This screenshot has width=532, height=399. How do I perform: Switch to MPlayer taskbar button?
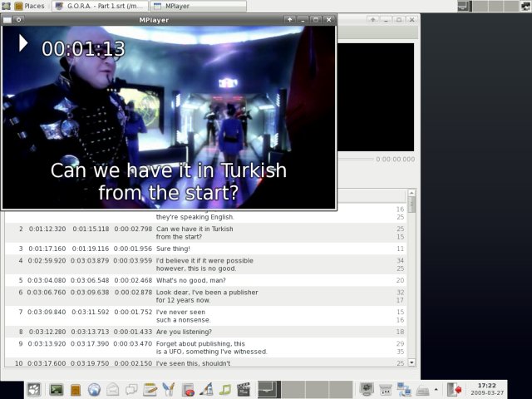[x=198, y=6]
